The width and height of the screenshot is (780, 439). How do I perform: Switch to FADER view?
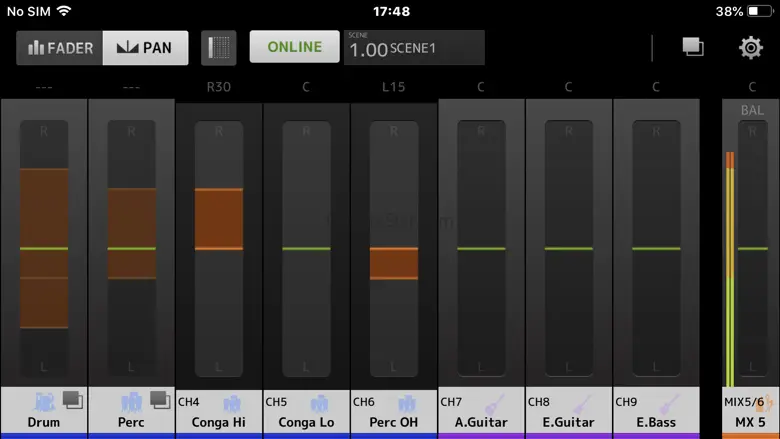[x=60, y=47]
